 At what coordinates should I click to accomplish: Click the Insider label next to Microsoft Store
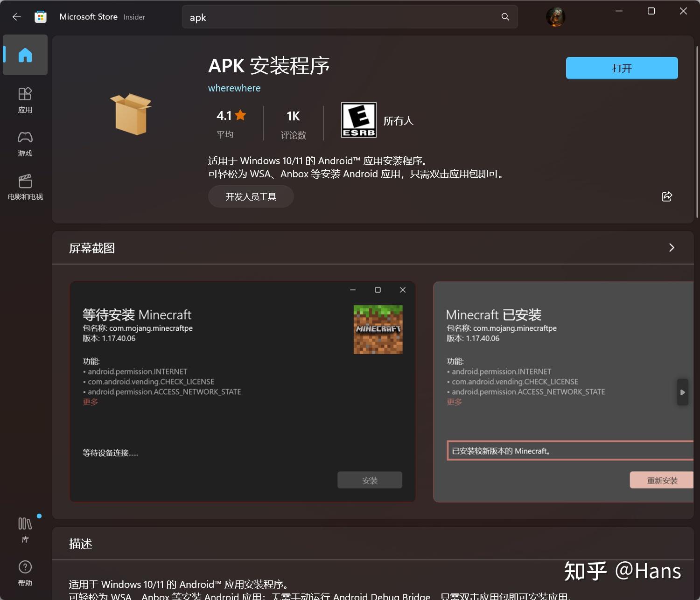click(134, 17)
